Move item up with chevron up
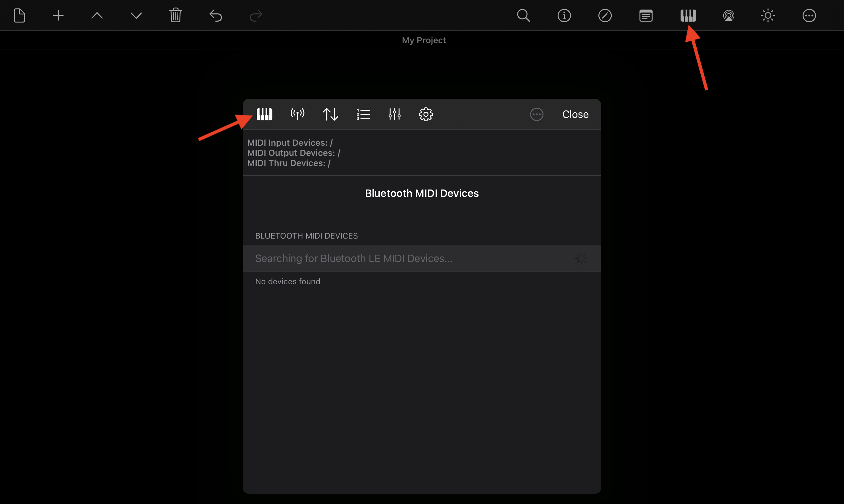 point(97,16)
